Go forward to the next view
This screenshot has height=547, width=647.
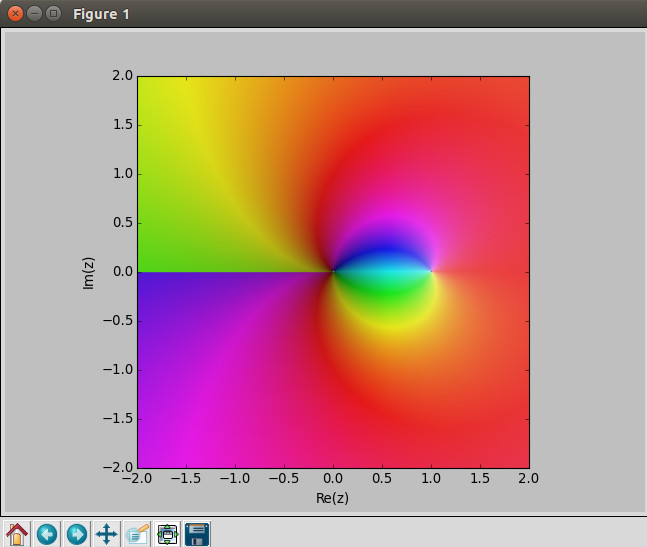click(76, 534)
